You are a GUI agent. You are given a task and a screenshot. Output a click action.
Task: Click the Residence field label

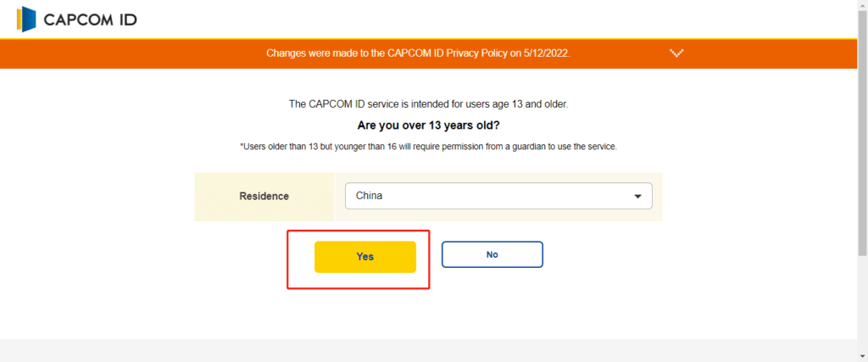pos(264,196)
